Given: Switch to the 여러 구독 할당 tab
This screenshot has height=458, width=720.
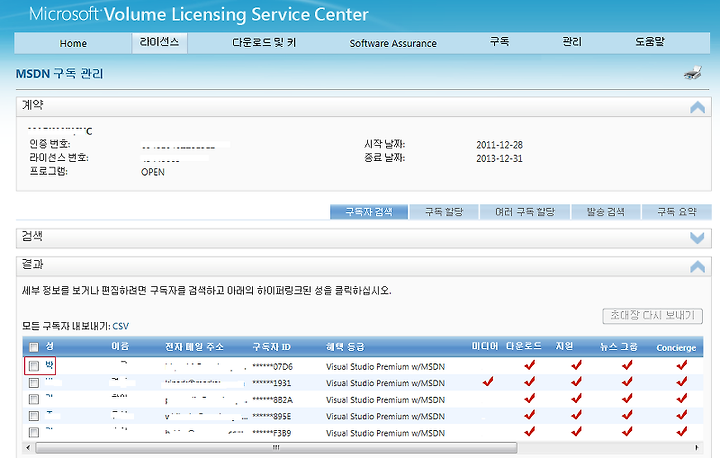Looking at the screenshot, I should (x=525, y=212).
